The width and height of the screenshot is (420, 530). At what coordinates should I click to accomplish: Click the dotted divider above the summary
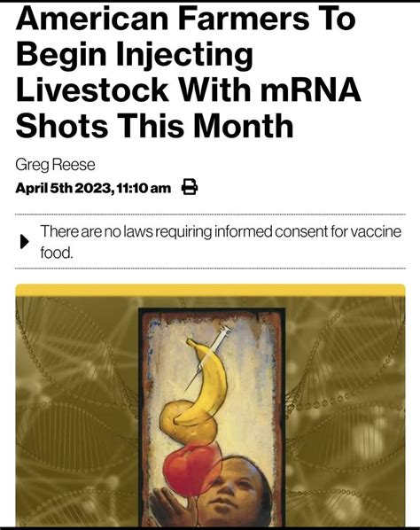210,214
